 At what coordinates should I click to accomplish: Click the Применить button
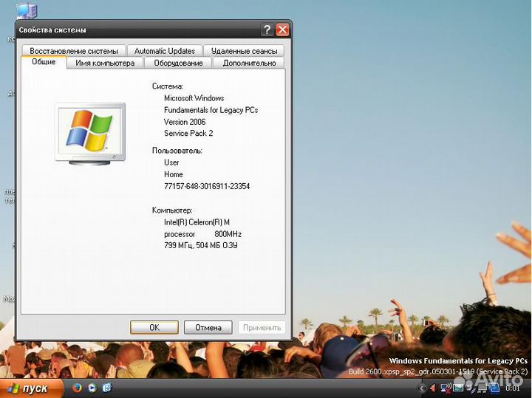point(262,328)
